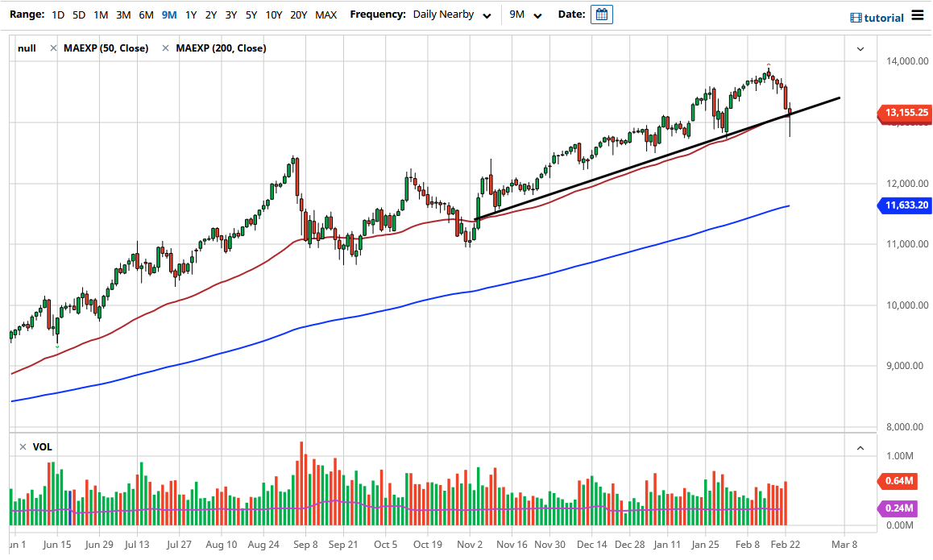Select the 1Y range option
933x560 pixels.
click(191, 15)
